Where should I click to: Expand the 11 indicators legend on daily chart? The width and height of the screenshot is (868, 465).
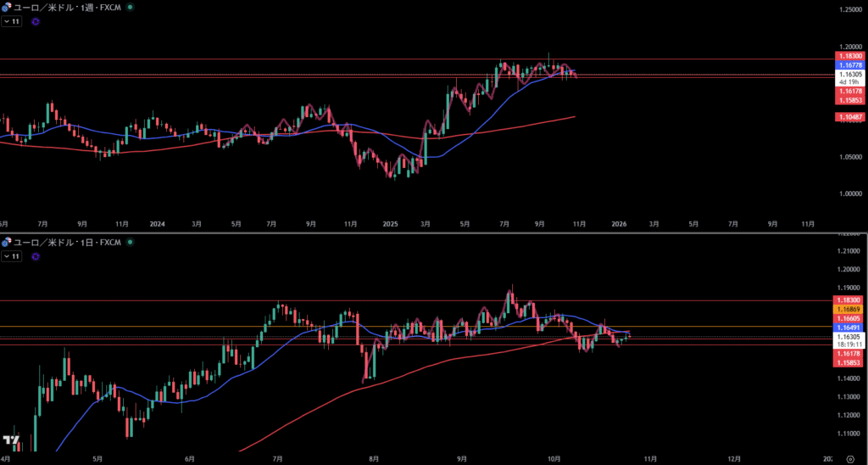pos(11,255)
